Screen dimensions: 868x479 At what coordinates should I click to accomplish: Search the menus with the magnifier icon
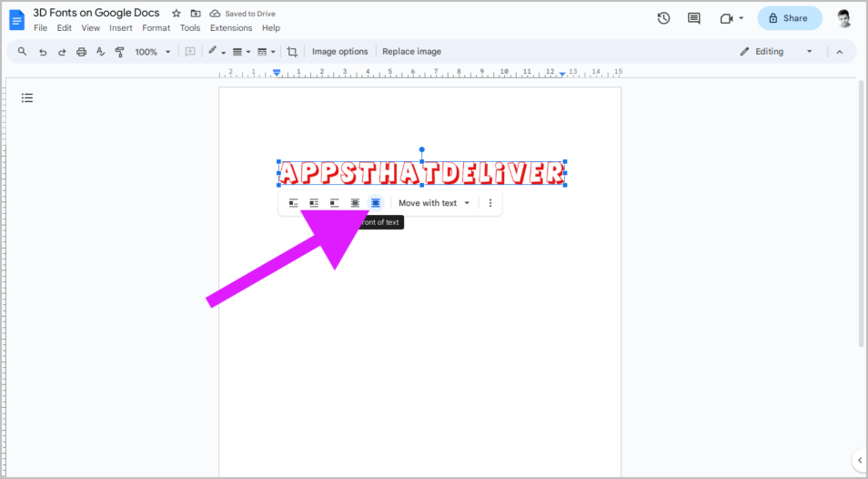pos(22,52)
